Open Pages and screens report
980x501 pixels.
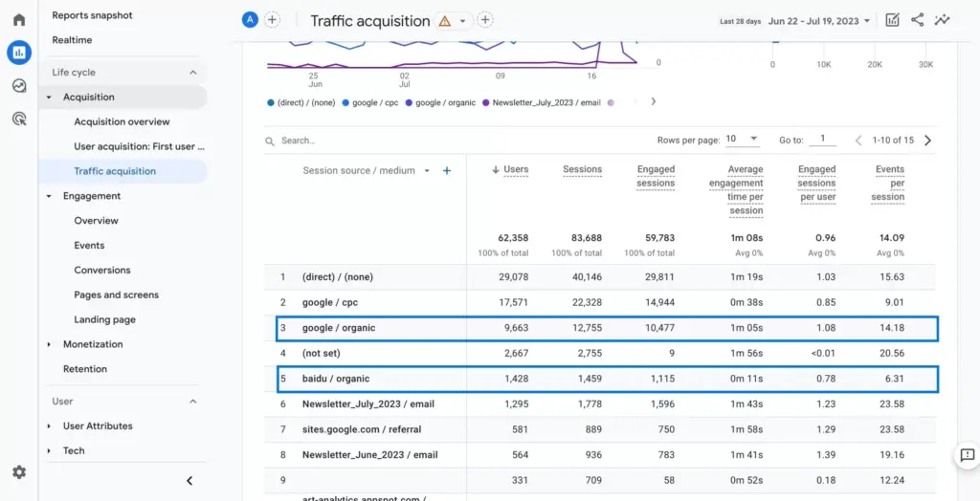(116, 294)
